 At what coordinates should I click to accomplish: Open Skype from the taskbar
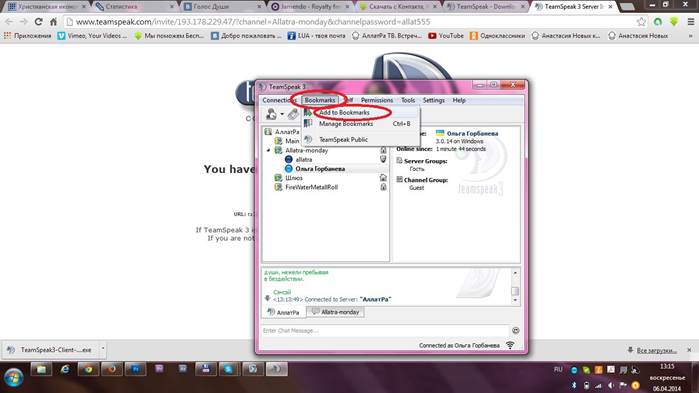(x=229, y=369)
